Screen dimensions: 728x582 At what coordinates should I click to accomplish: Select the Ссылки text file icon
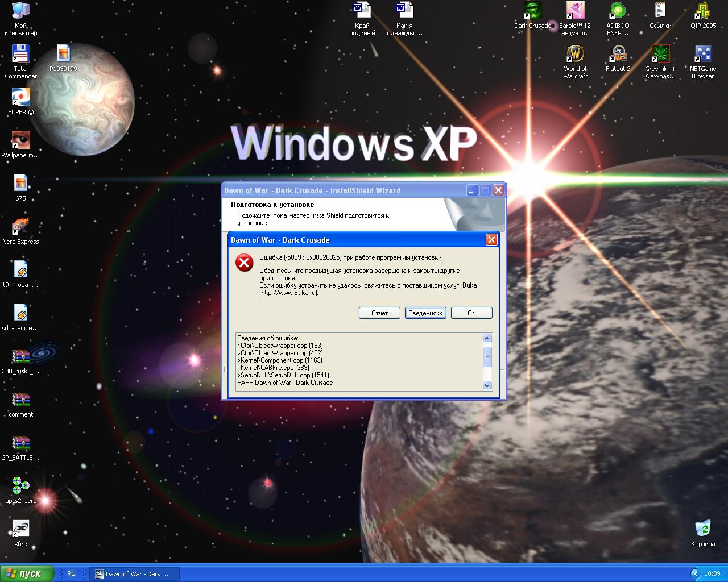click(x=660, y=10)
